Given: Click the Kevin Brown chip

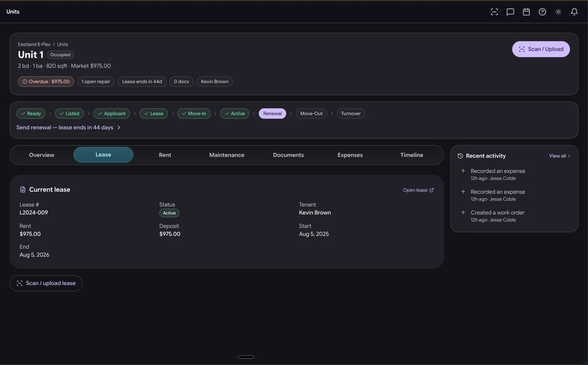Looking at the screenshot, I should [x=215, y=82].
